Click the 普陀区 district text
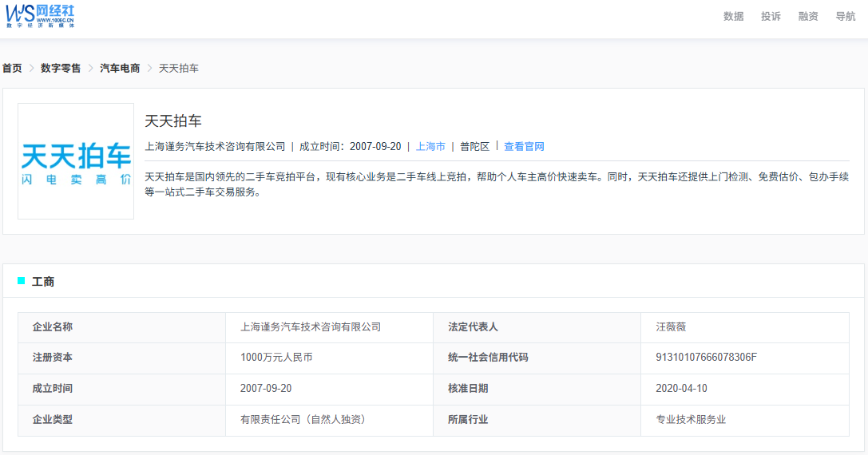Screen dimensions: 868x455 click(475, 147)
